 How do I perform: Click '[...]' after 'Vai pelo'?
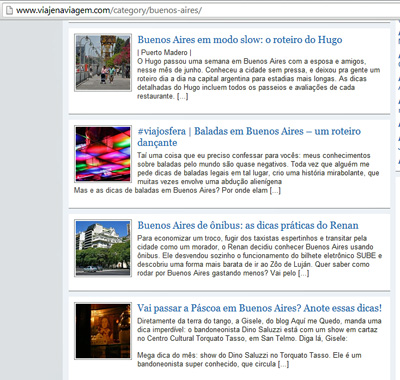coord(303,273)
